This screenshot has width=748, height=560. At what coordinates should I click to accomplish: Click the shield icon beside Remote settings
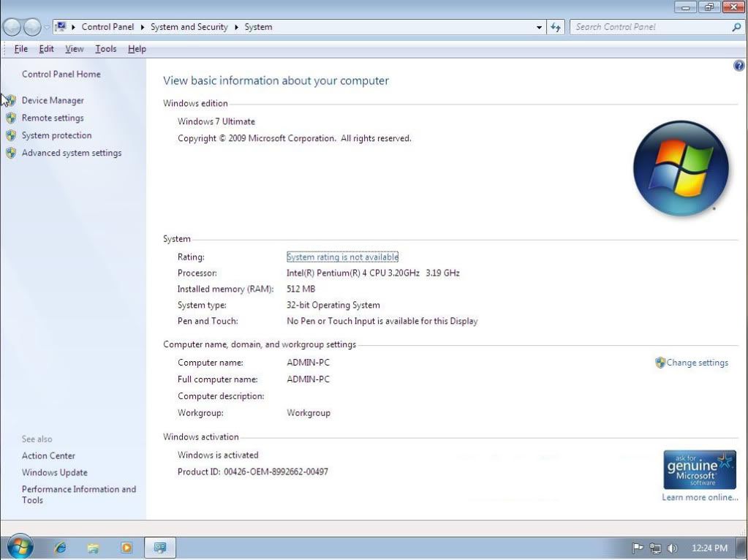pos(11,118)
